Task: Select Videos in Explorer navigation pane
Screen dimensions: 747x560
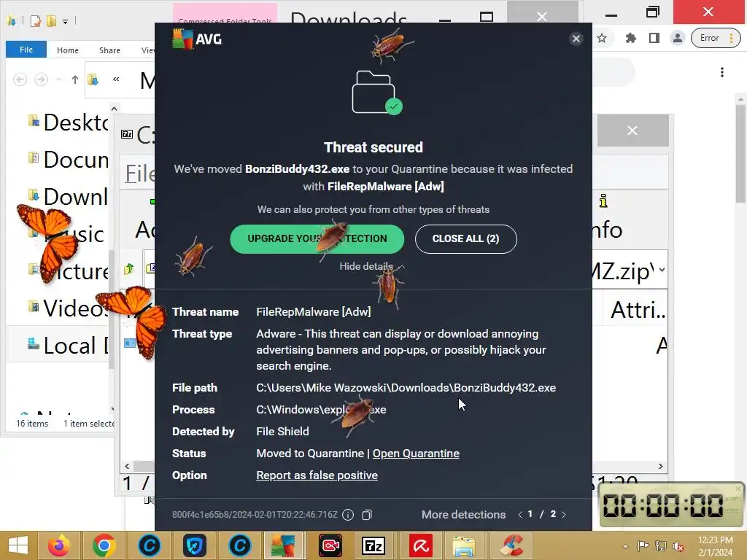Action: (x=68, y=308)
